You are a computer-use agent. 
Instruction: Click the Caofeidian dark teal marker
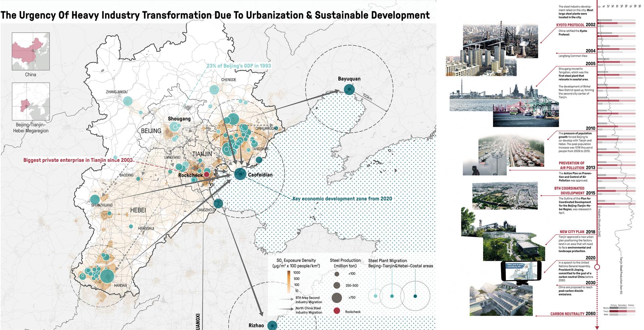pos(240,174)
